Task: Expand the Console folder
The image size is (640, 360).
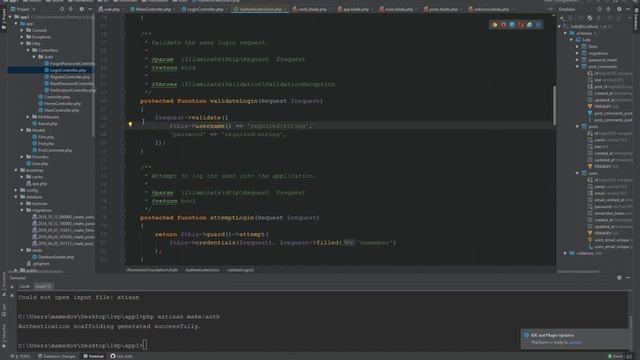Action: coord(22,30)
